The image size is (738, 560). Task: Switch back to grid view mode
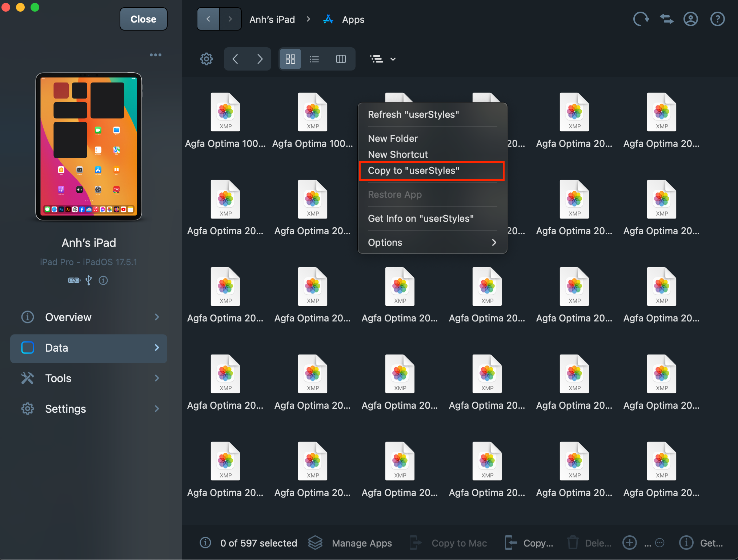click(290, 59)
